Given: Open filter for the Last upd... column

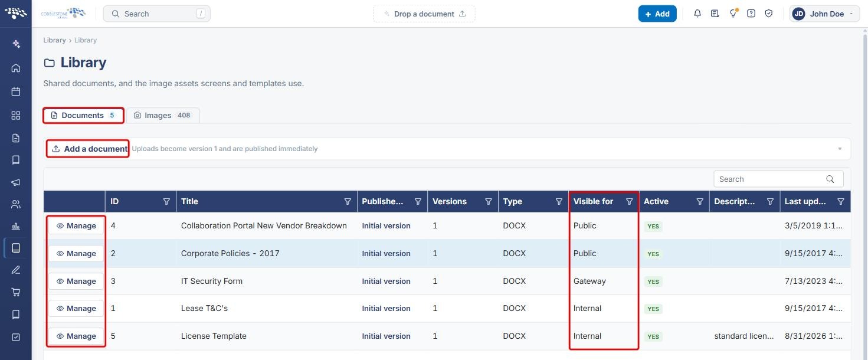Looking at the screenshot, I should [x=841, y=202].
